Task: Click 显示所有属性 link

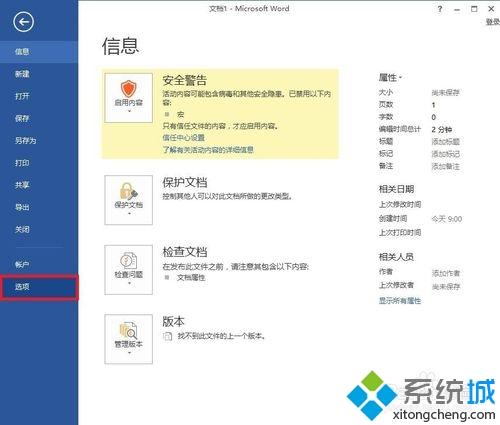Action: (x=400, y=301)
